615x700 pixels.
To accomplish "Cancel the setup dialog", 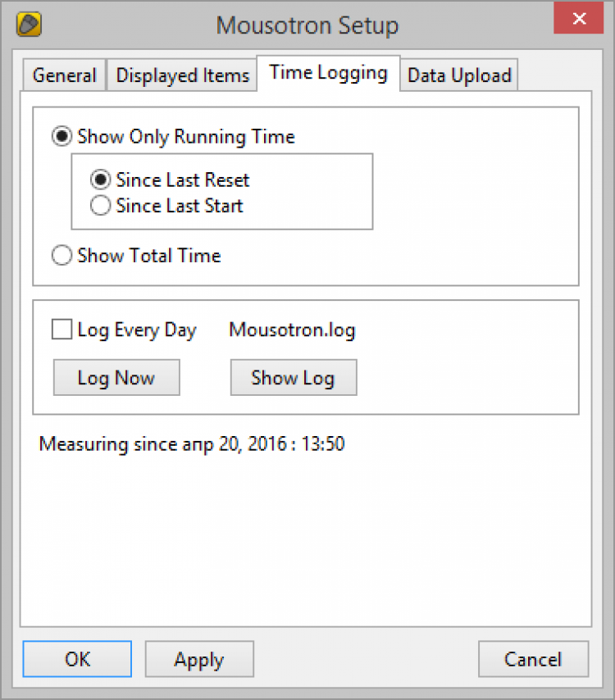I will 533,659.
